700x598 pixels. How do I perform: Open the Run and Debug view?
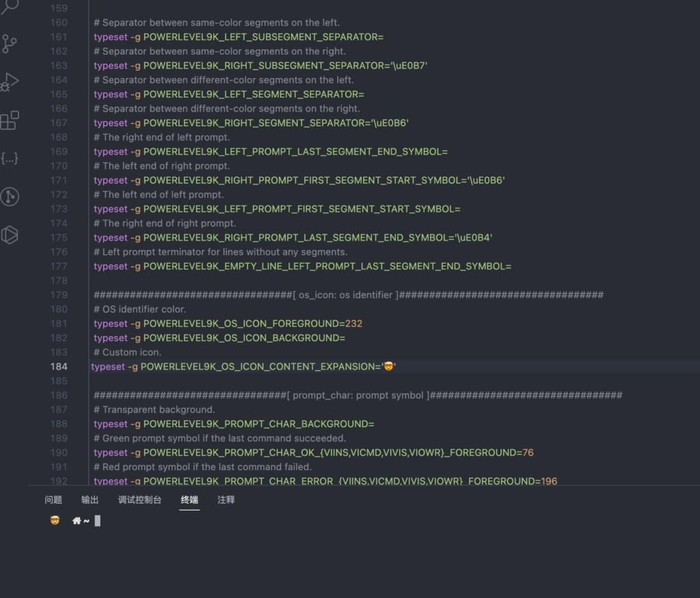pyautogui.click(x=10, y=82)
